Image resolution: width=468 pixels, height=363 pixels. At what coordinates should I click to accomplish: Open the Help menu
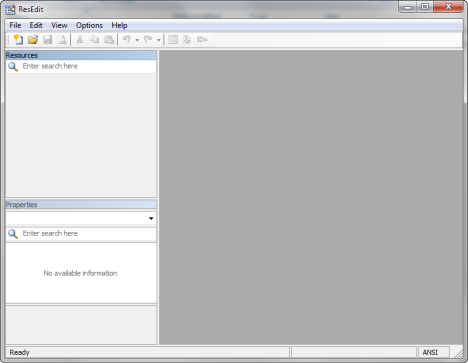119,25
